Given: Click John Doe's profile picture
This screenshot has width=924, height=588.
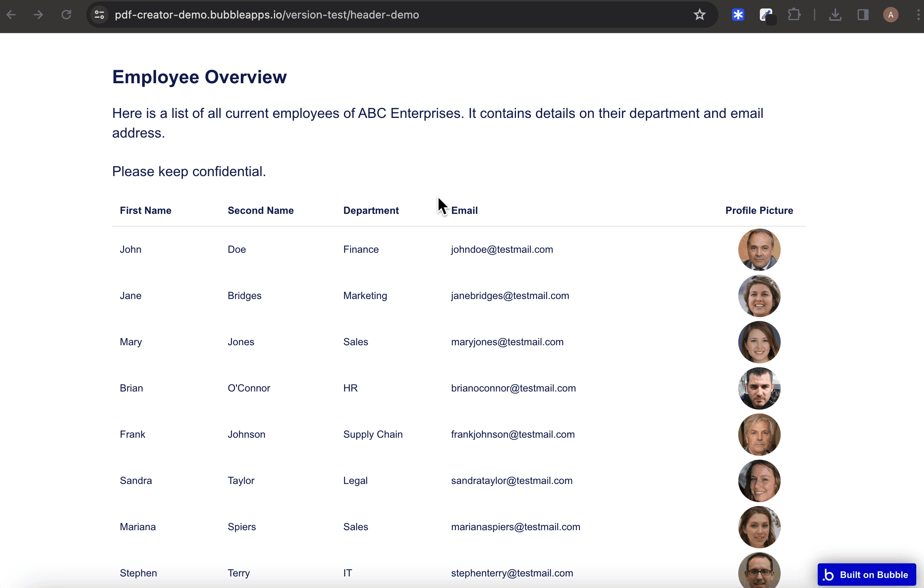Looking at the screenshot, I should [759, 250].
